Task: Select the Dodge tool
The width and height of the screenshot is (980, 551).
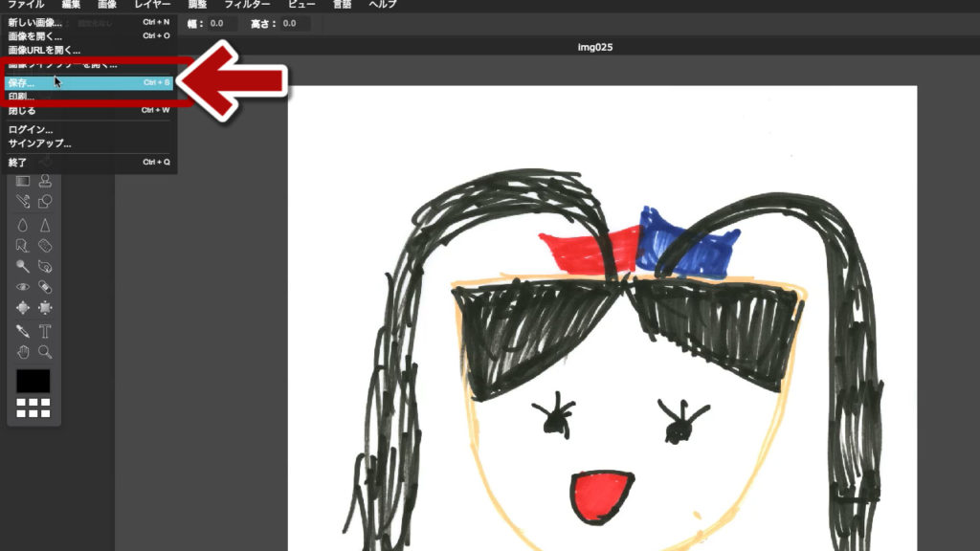Action: [x=23, y=267]
